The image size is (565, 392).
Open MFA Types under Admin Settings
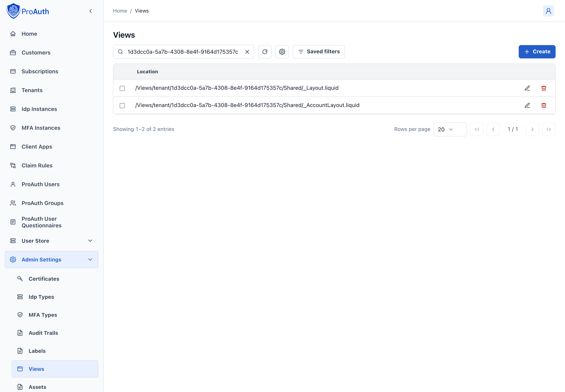pyautogui.click(x=55, y=315)
